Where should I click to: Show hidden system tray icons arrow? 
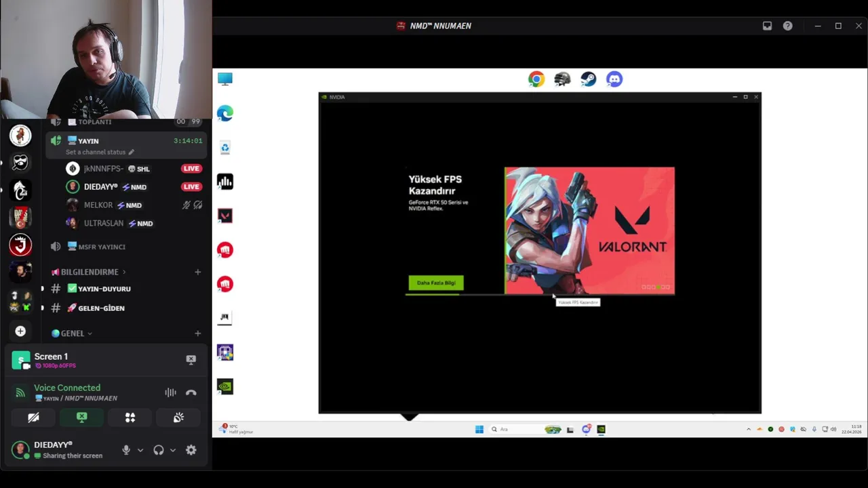pos(749,429)
